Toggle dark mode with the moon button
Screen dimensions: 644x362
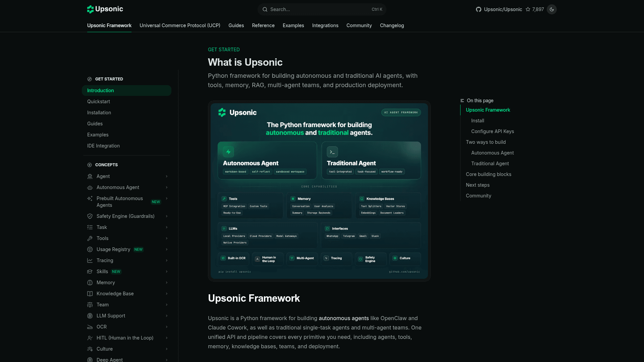coord(552,9)
